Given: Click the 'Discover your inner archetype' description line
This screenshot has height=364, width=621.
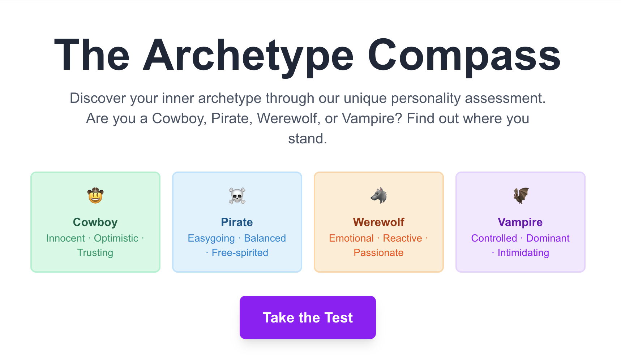Looking at the screenshot, I should tap(308, 98).
